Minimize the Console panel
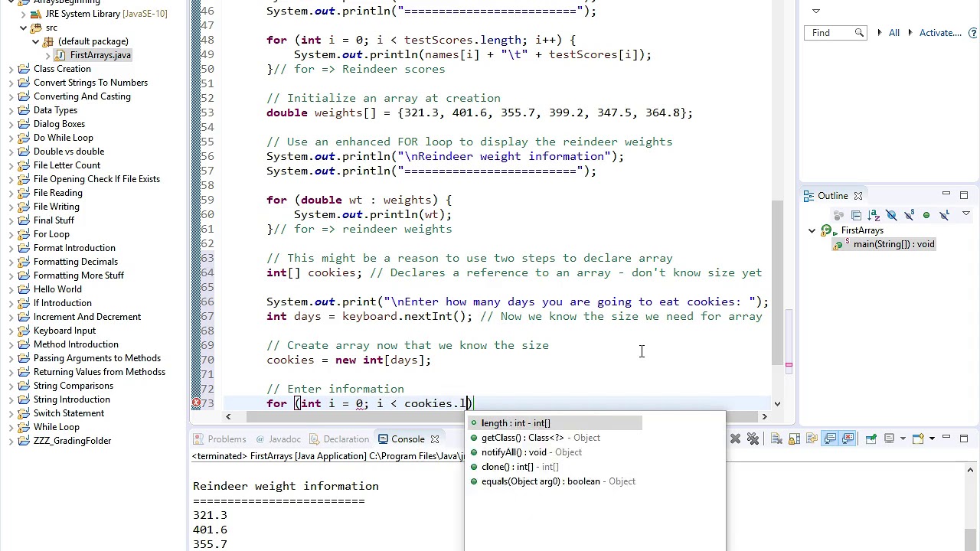980x551 pixels. coord(946,437)
